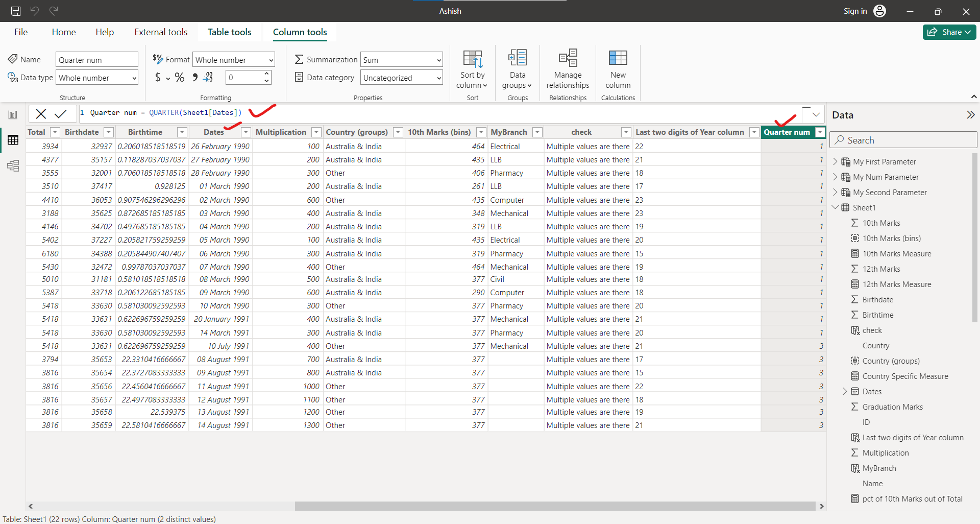
Task: Click the Share button
Action: tap(949, 32)
